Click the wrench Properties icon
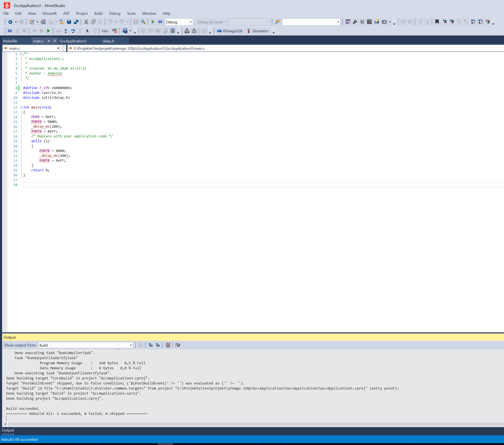The image size is (504, 445). [355, 22]
